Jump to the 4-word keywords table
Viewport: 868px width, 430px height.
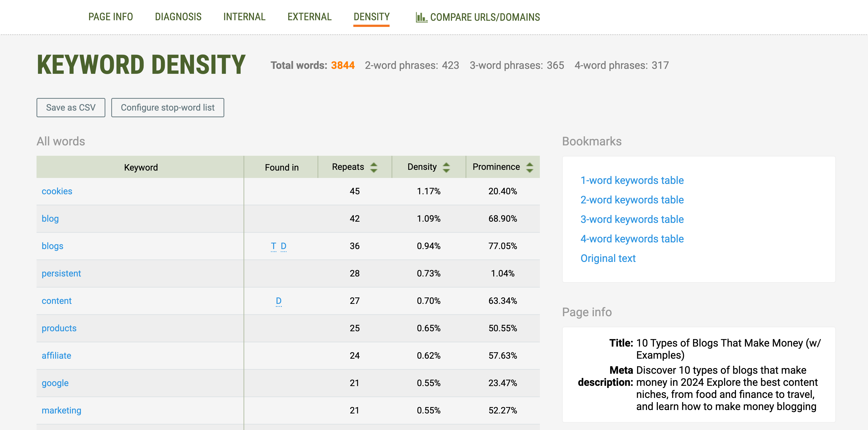[632, 239]
